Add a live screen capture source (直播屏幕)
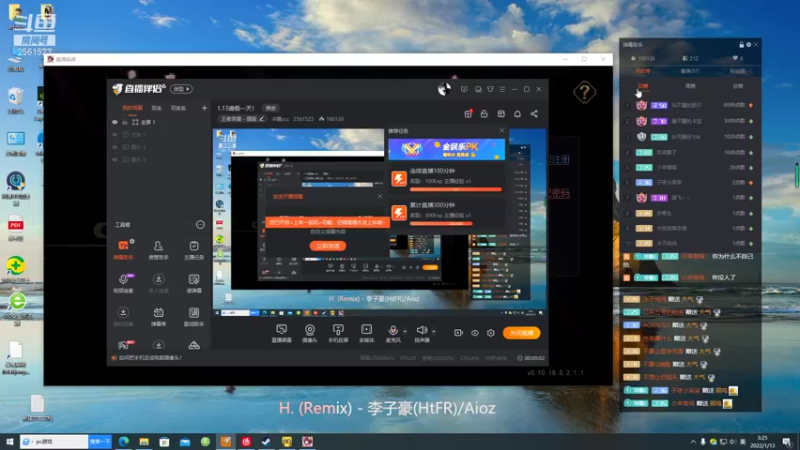This screenshot has width=800, height=450. point(281,333)
